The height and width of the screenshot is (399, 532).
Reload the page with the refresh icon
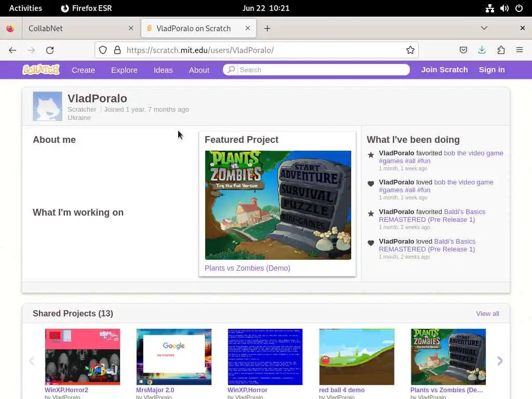[50, 50]
